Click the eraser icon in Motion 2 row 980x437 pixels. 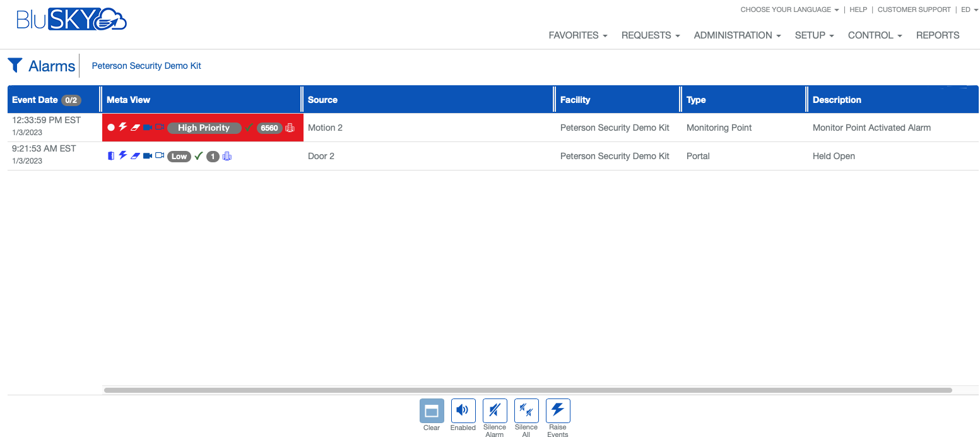point(135,128)
